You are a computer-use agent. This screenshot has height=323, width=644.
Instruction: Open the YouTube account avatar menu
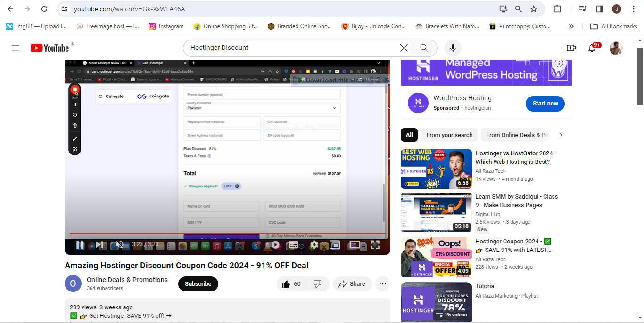[x=616, y=48]
